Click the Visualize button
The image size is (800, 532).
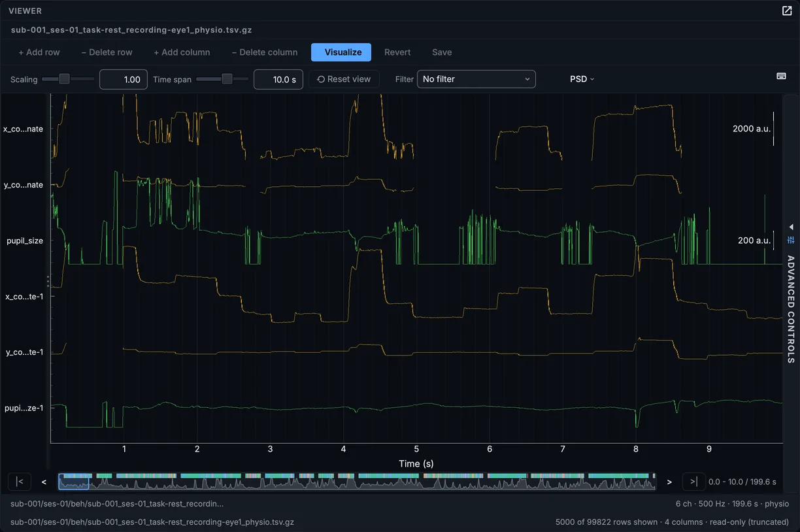(341, 52)
